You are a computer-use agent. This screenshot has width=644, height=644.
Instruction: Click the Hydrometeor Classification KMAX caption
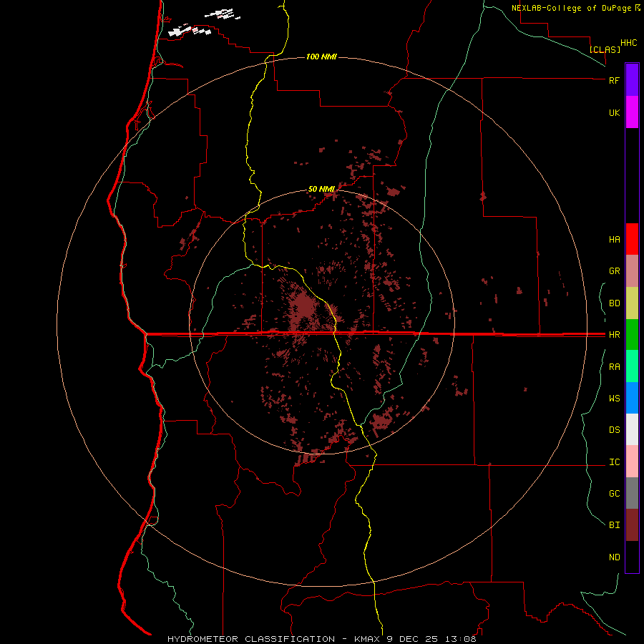pyautogui.click(x=321, y=639)
